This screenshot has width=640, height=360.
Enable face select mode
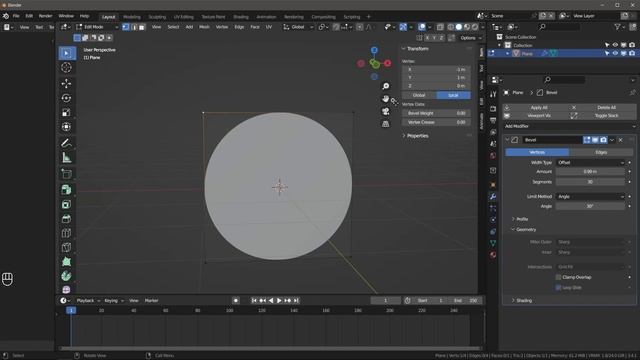[x=142, y=27]
